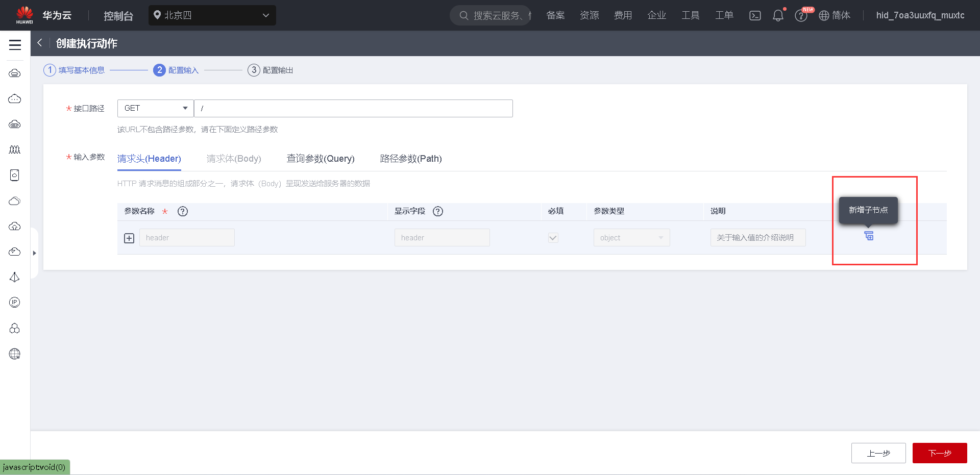Open the 工单 top menu
The image size is (980, 475).
[x=724, y=15]
